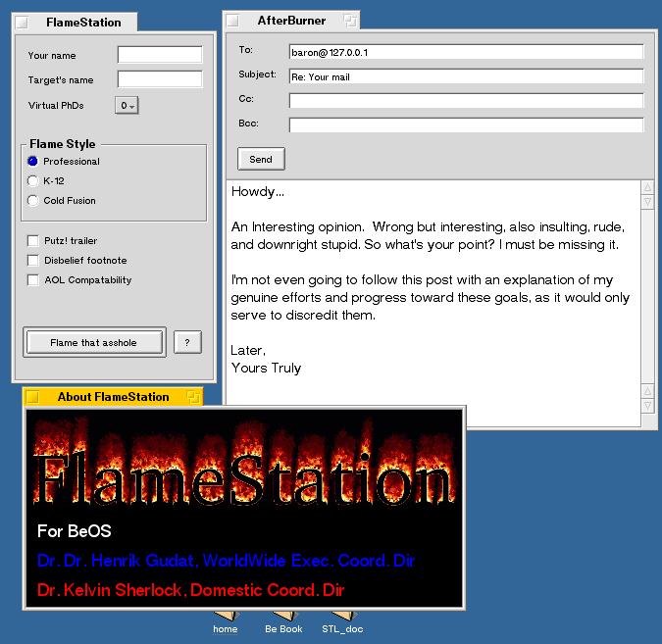The image size is (662, 644).
Task: Click the To address field
Action: click(466, 52)
